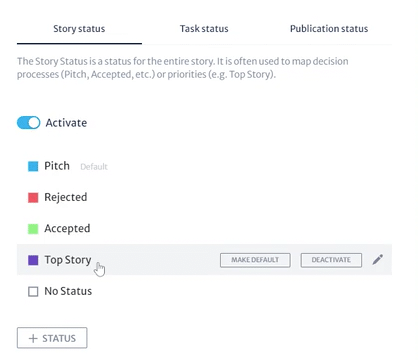Screen dimensions: 418x360
Task: Select the Accepted status row
Action: pyautogui.click(x=204, y=229)
